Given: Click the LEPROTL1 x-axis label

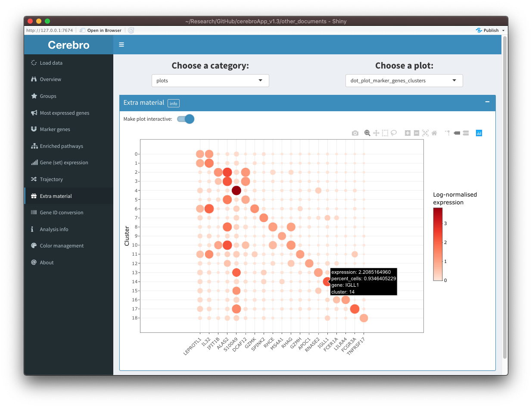Looking at the screenshot, I should tap(193, 346).
